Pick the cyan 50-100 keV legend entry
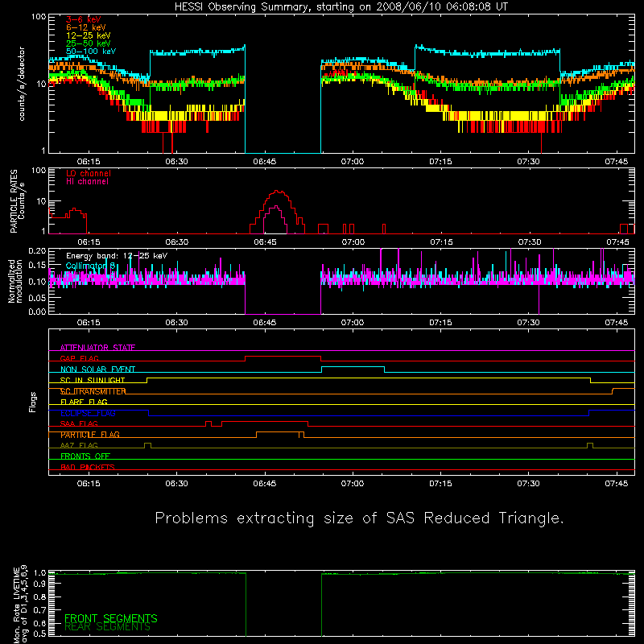The height and width of the screenshot is (644, 644). [91, 52]
